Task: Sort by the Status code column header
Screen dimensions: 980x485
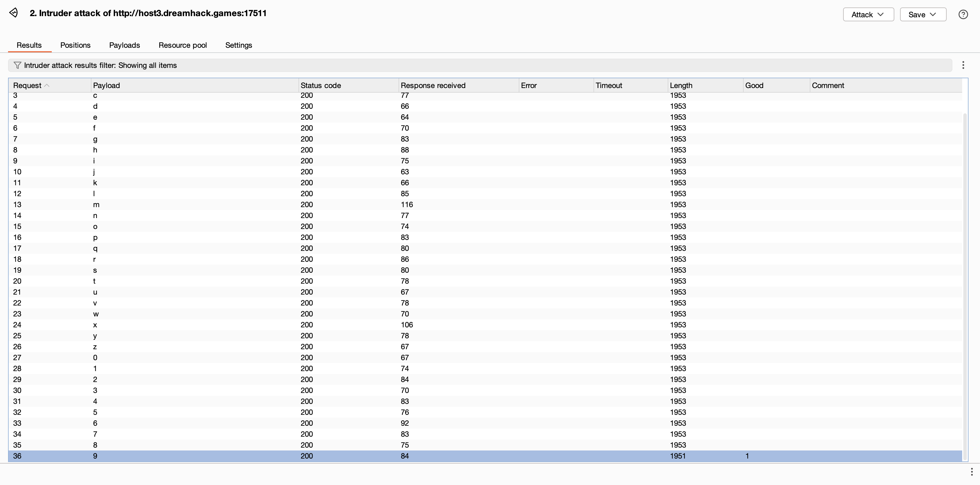Action: [348, 85]
